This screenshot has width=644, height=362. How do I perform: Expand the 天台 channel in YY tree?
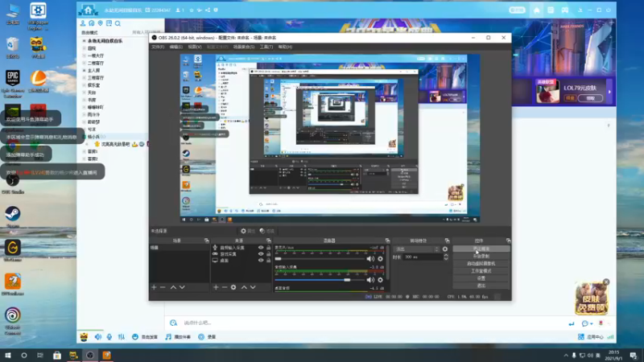pyautogui.click(x=85, y=93)
